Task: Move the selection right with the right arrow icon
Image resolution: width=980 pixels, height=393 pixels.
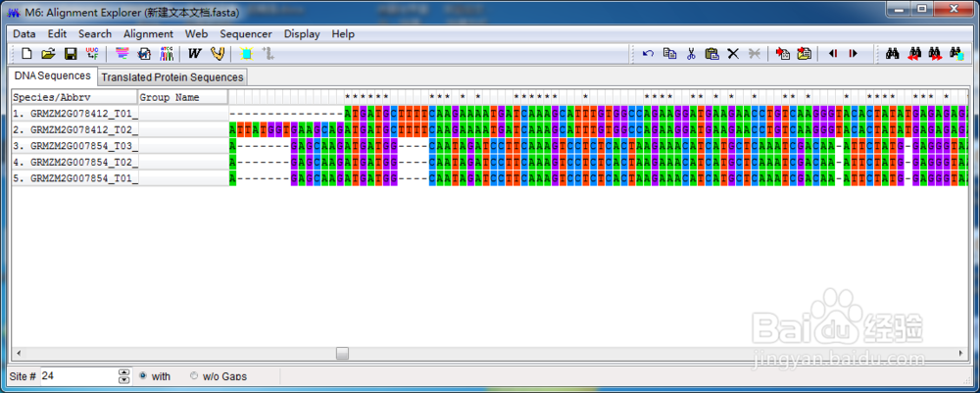Action: coord(854,54)
